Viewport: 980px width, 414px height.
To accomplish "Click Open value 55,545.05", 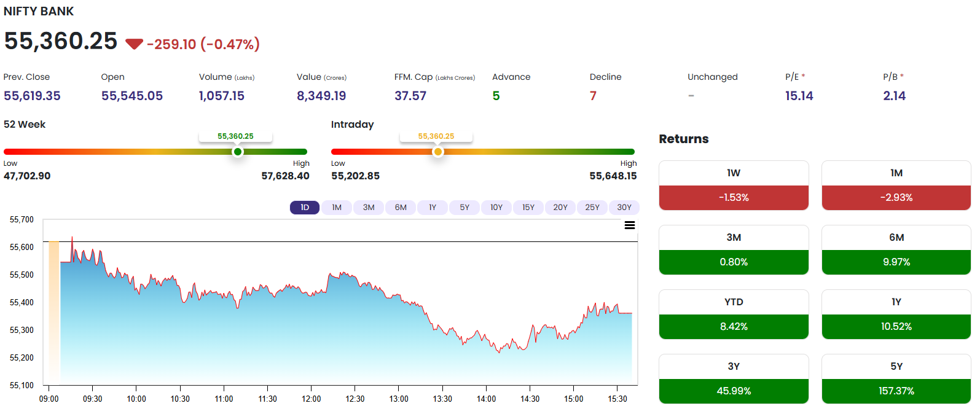I will tap(132, 96).
